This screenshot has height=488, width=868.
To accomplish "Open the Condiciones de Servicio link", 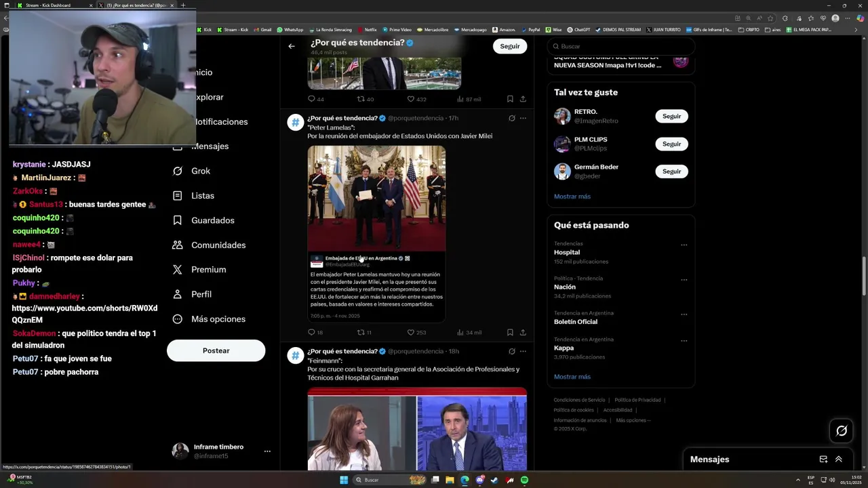I will coord(579,400).
